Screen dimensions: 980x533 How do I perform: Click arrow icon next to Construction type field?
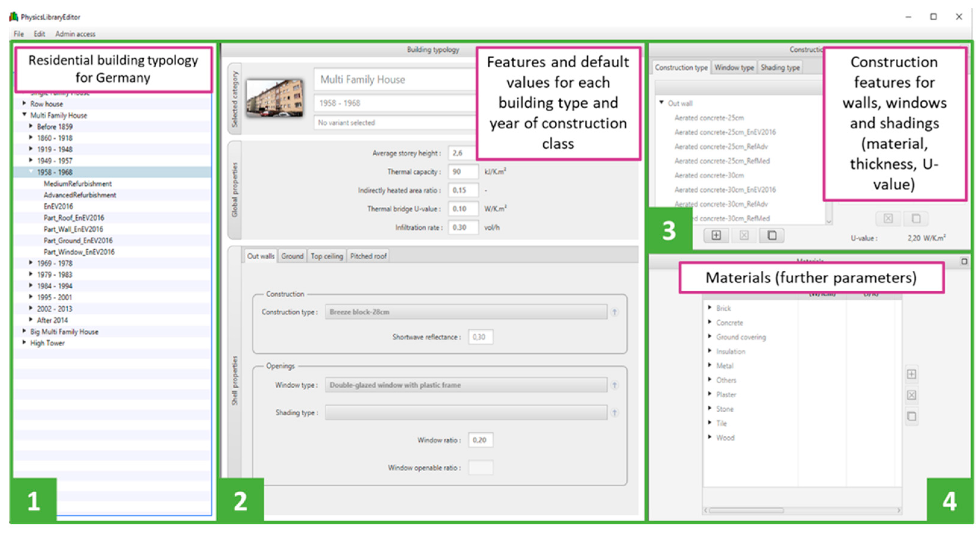coord(614,312)
